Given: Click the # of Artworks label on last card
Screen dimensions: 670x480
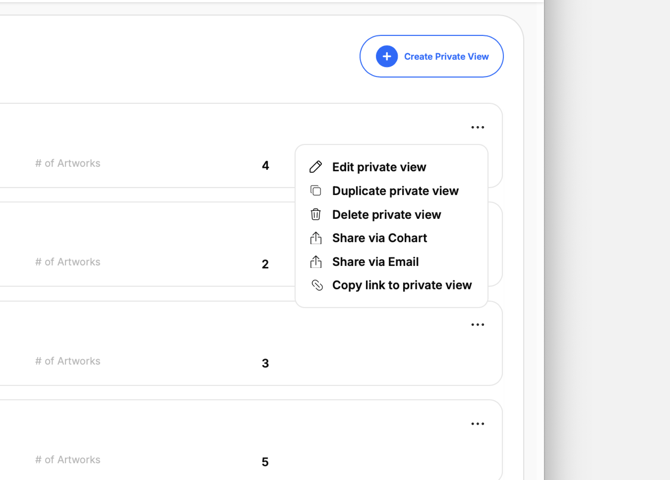Looking at the screenshot, I should pyautogui.click(x=68, y=460).
